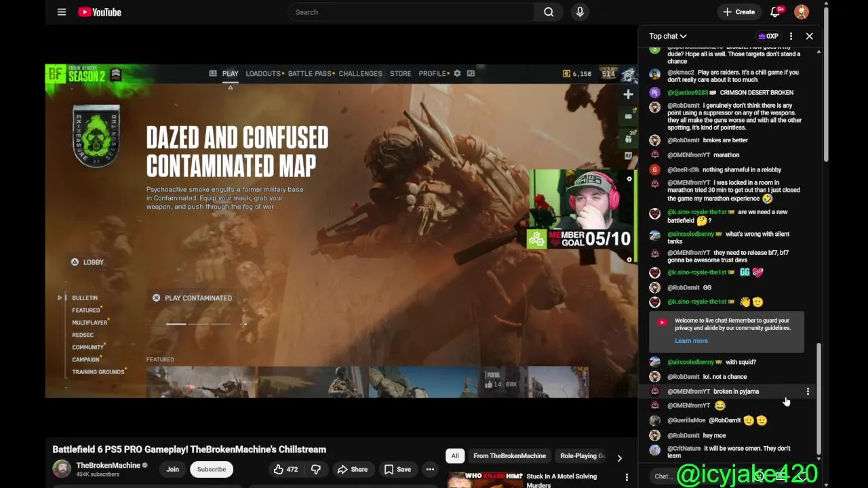Click STORE in the game menu
This screenshot has height=488, width=868.
pos(400,74)
